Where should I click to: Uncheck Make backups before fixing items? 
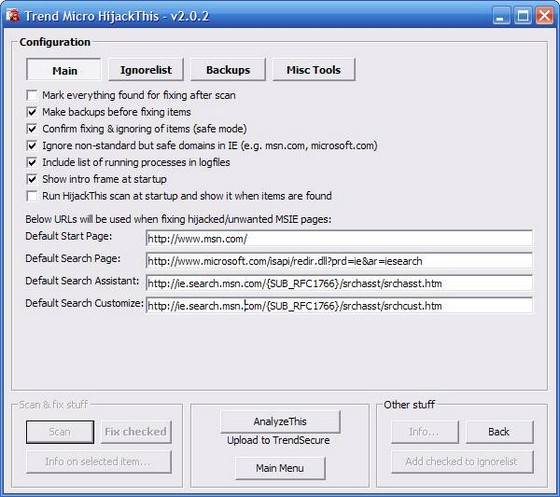click(x=32, y=112)
